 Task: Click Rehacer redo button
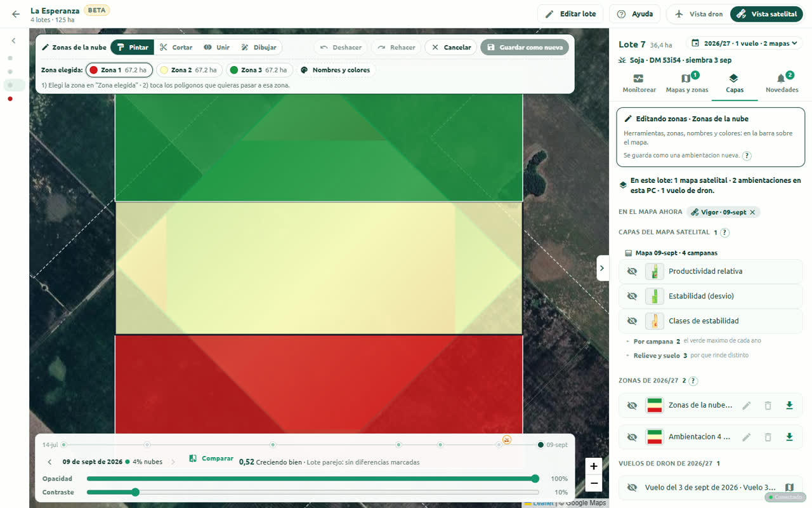(x=396, y=47)
